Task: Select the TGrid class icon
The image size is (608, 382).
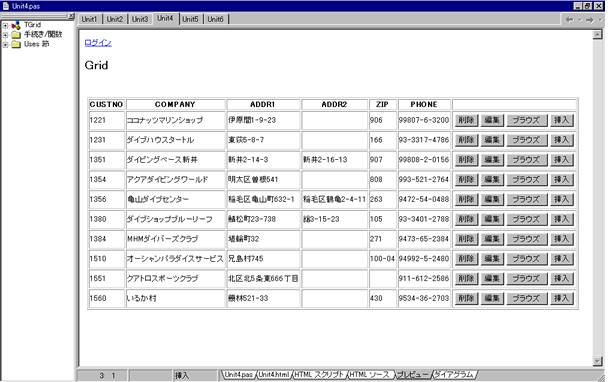Action: pyautogui.click(x=16, y=25)
